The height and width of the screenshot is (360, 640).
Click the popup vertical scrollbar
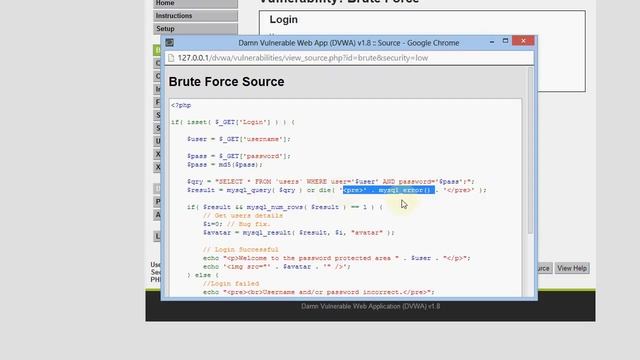click(530, 151)
